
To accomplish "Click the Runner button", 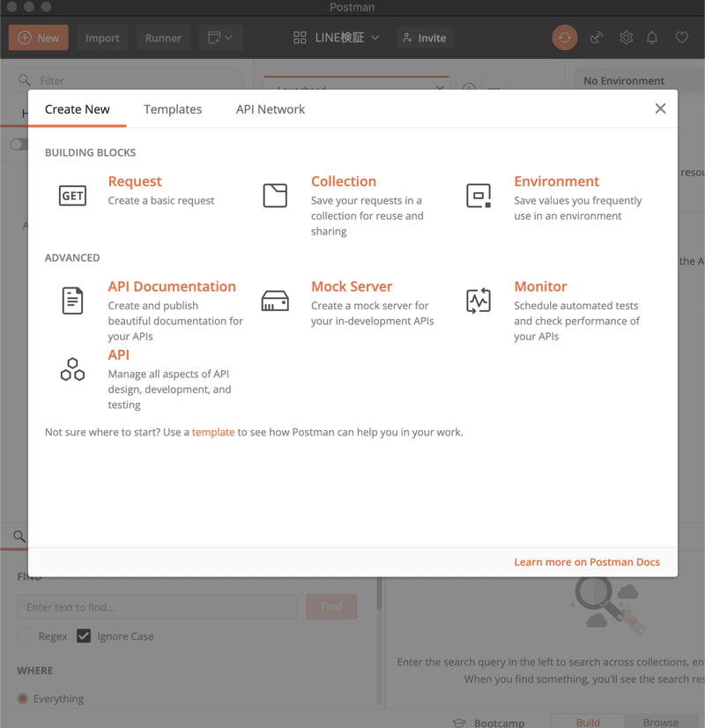I will [163, 38].
